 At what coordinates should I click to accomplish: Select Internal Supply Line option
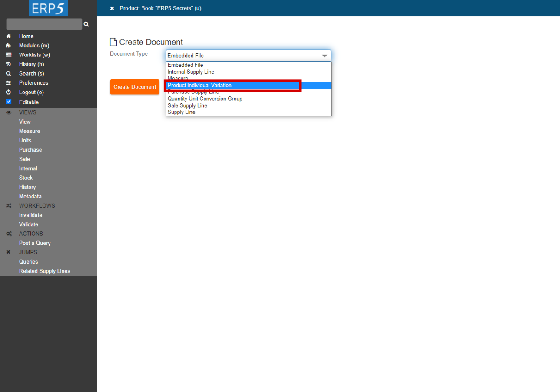[249, 72]
